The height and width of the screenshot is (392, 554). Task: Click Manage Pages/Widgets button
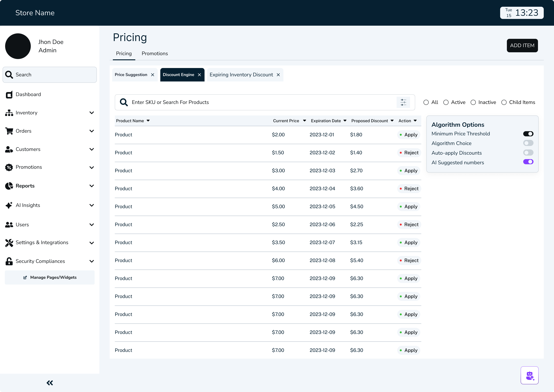coord(50,277)
